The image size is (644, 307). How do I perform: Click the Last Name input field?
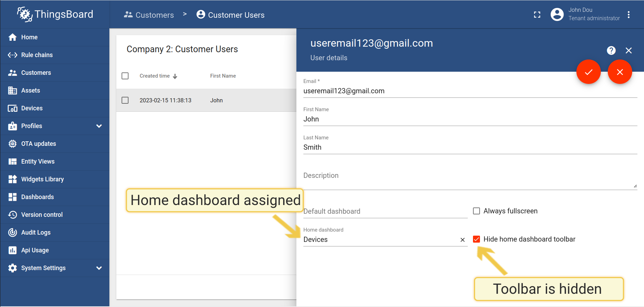470,147
